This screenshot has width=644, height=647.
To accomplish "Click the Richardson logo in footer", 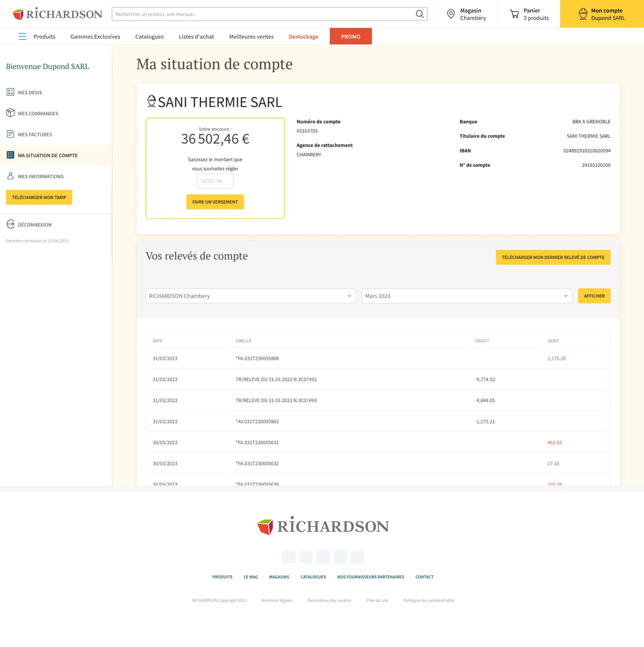I will click(323, 526).
